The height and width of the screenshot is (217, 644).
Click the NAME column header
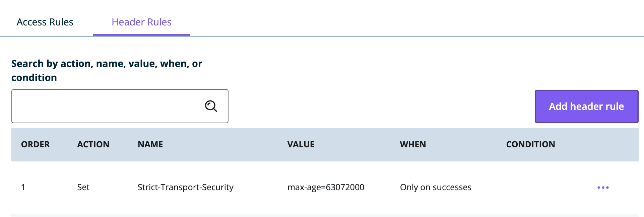[150, 144]
